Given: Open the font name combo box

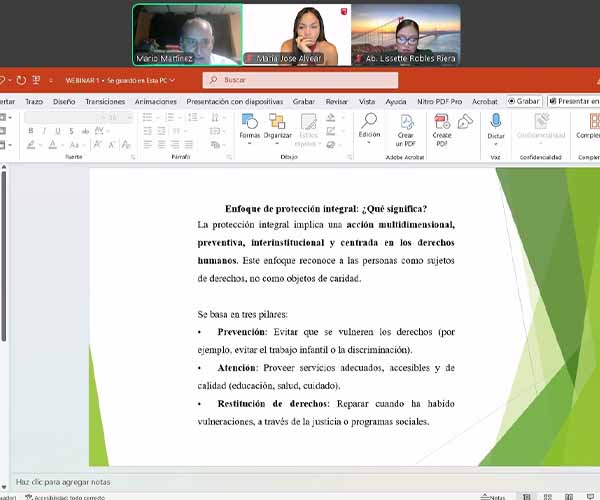Looking at the screenshot, I should point(65,117).
